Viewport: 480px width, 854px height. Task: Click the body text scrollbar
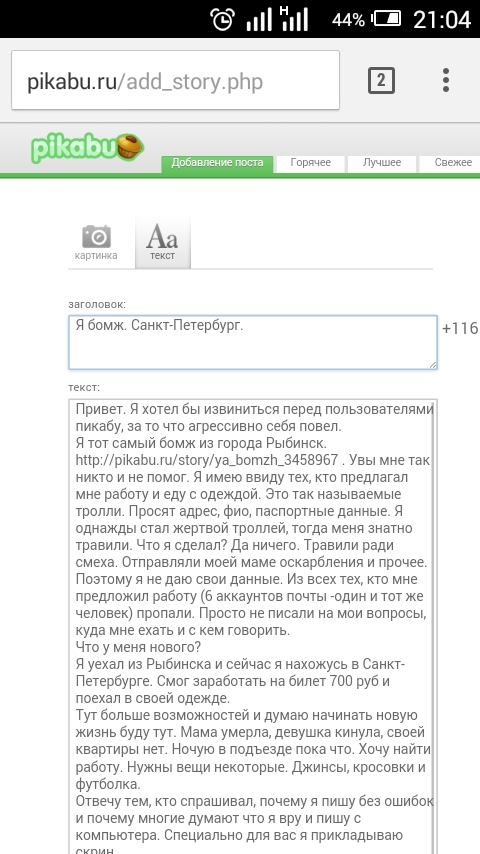[x=434, y=626]
